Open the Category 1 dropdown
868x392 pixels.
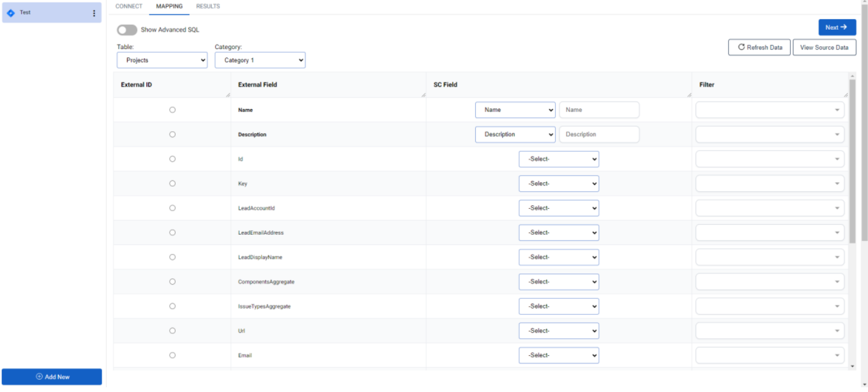point(259,60)
